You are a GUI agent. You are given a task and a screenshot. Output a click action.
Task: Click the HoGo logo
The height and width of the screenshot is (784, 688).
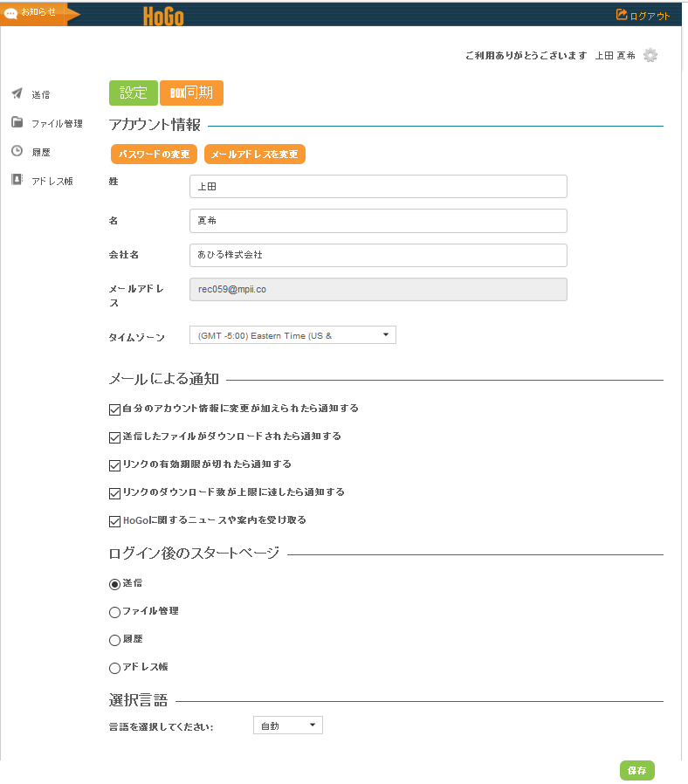tap(163, 15)
